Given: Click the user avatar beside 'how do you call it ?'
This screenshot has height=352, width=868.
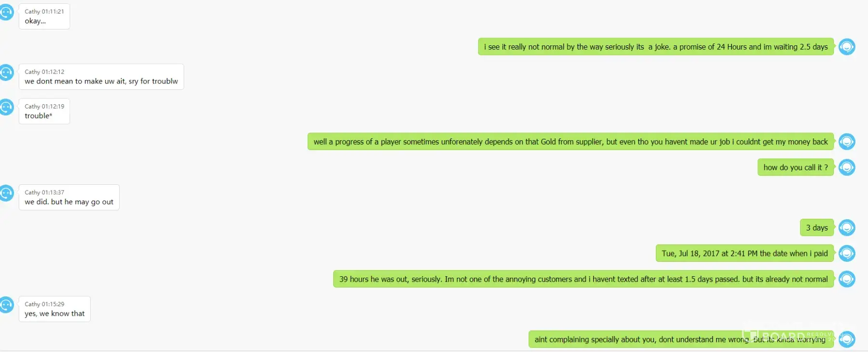Looking at the screenshot, I should 847,167.
